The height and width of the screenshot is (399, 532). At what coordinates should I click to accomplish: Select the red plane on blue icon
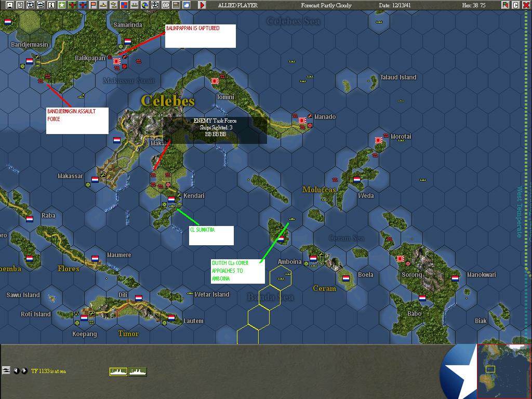[83, 5]
